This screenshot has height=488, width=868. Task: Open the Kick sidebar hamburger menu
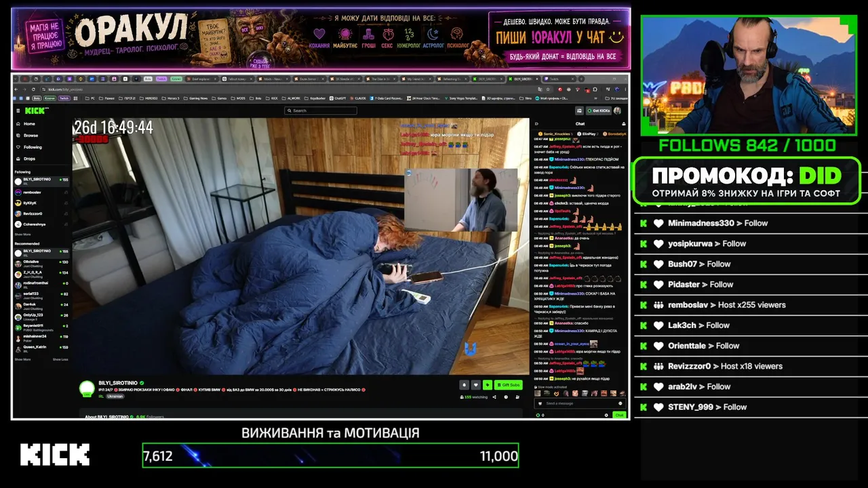[18, 110]
